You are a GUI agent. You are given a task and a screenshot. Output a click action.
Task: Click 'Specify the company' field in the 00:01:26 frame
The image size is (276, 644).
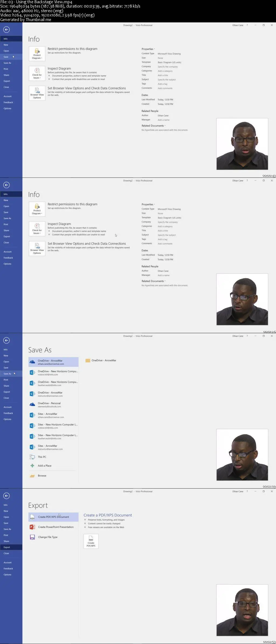168,222
